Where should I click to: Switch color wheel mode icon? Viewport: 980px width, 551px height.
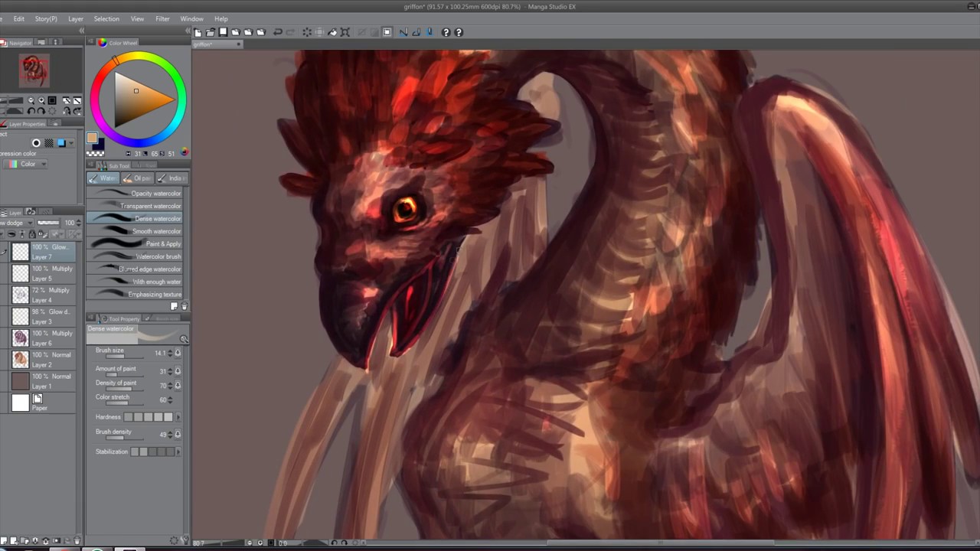coord(184,152)
